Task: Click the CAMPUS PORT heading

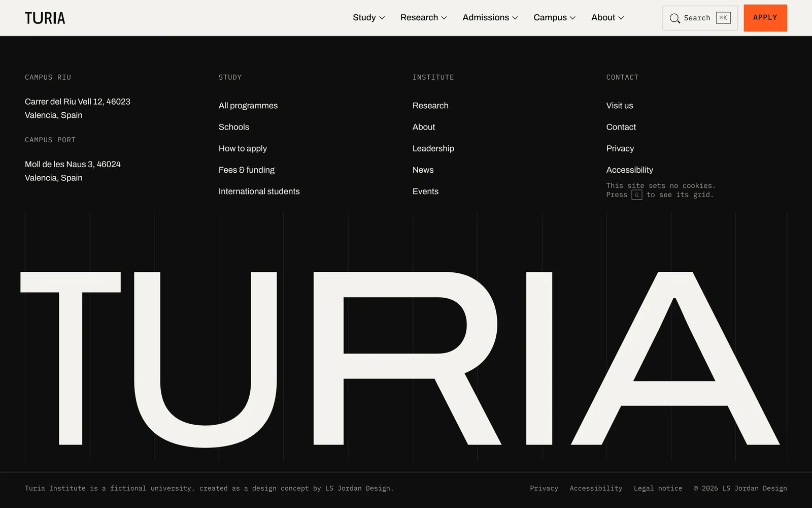Action: (x=50, y=140)
